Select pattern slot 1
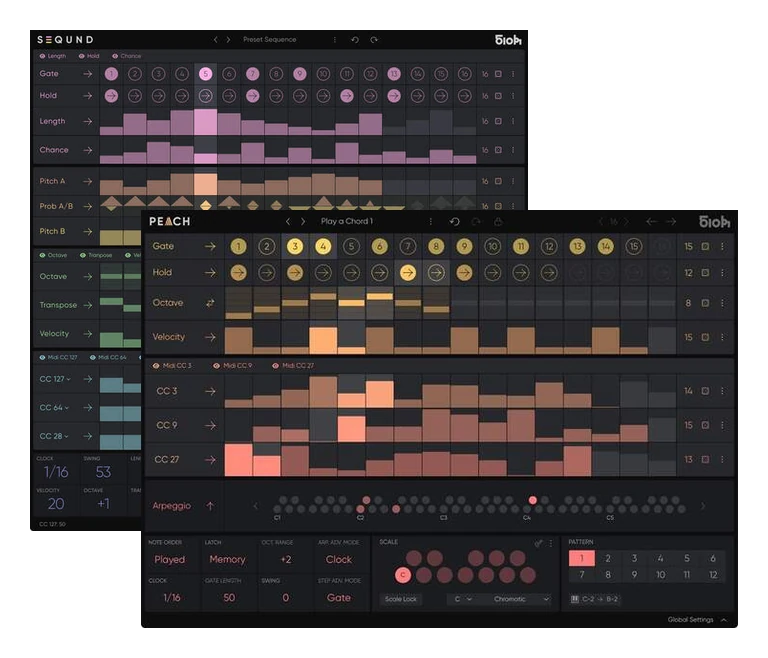 tap(582, 559)
